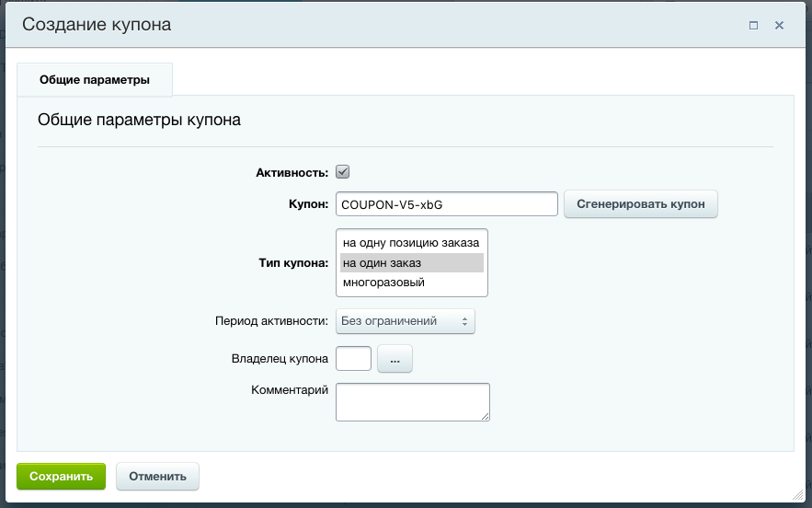Focus the Купон code input field
The image size is (812, 508).
447,203
